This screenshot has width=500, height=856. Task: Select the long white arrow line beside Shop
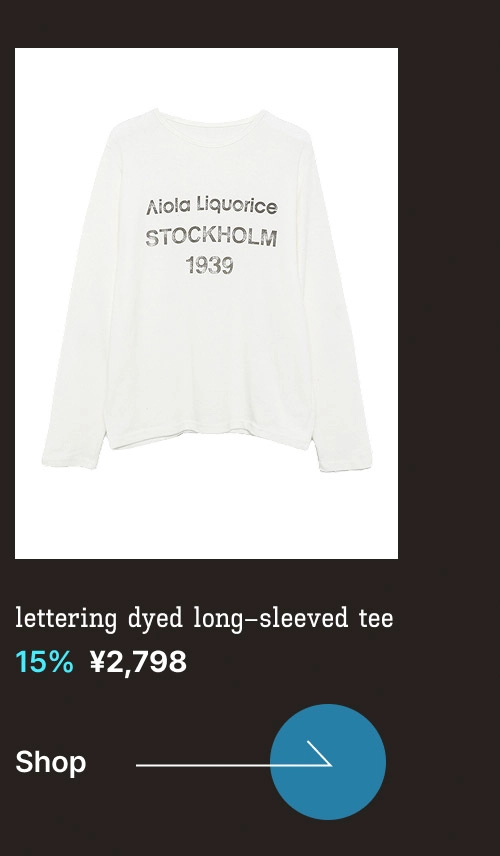[x=234, y=765]
